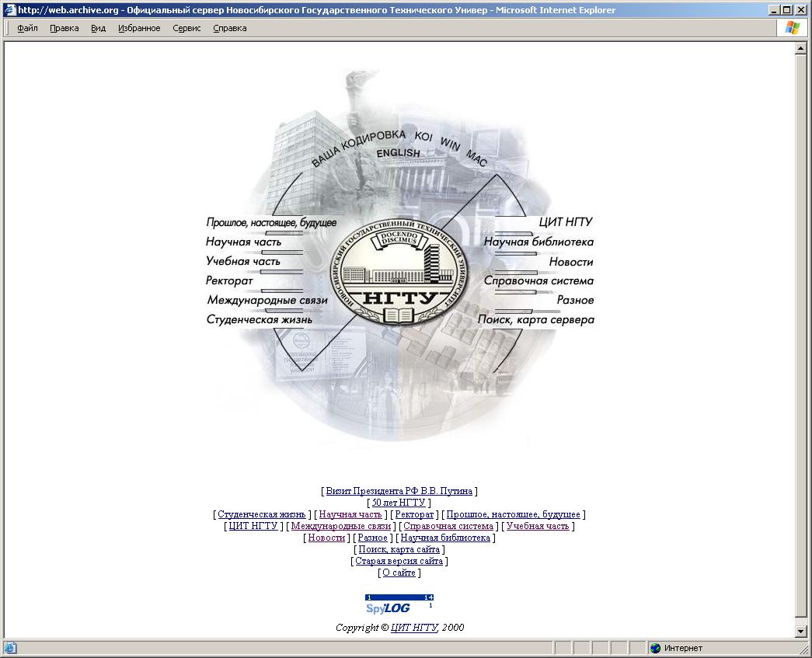Click the SpyLOG counter badge
The image size is (812, 658).
point(399,604)
